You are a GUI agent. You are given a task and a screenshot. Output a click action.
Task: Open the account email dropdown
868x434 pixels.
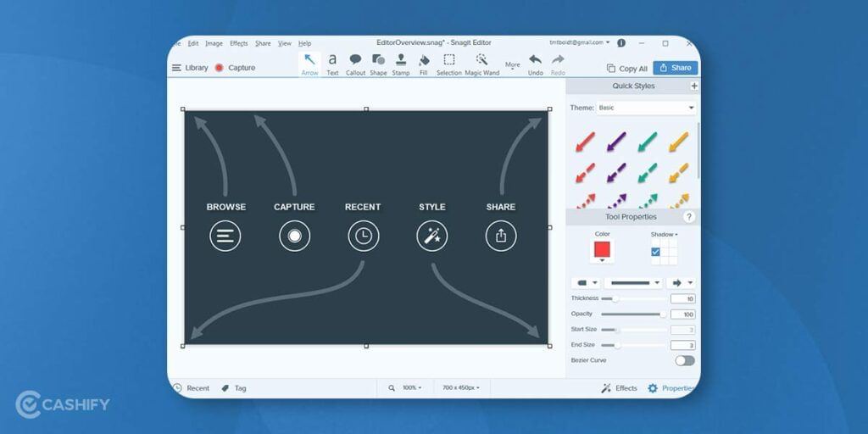pos(579,42)
